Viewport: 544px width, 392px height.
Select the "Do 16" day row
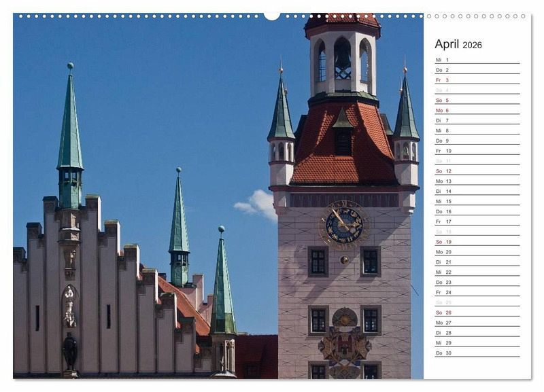tap(477, 211)
